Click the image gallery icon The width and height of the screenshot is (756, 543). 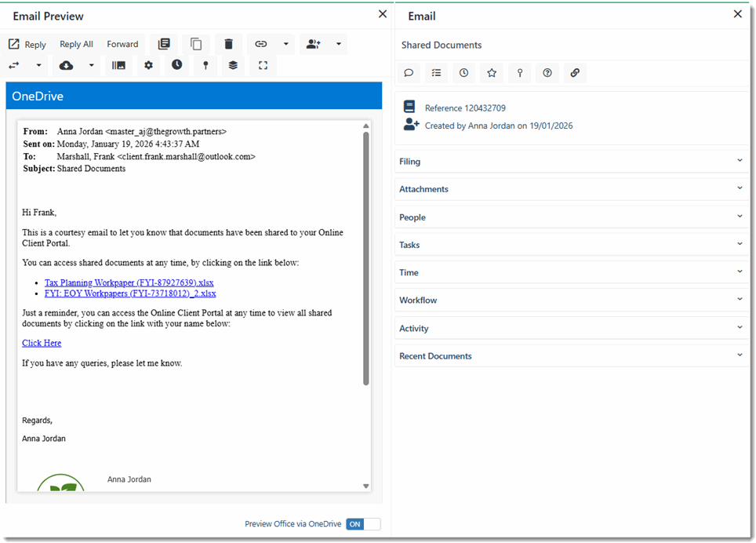click(x=118, y=65)
